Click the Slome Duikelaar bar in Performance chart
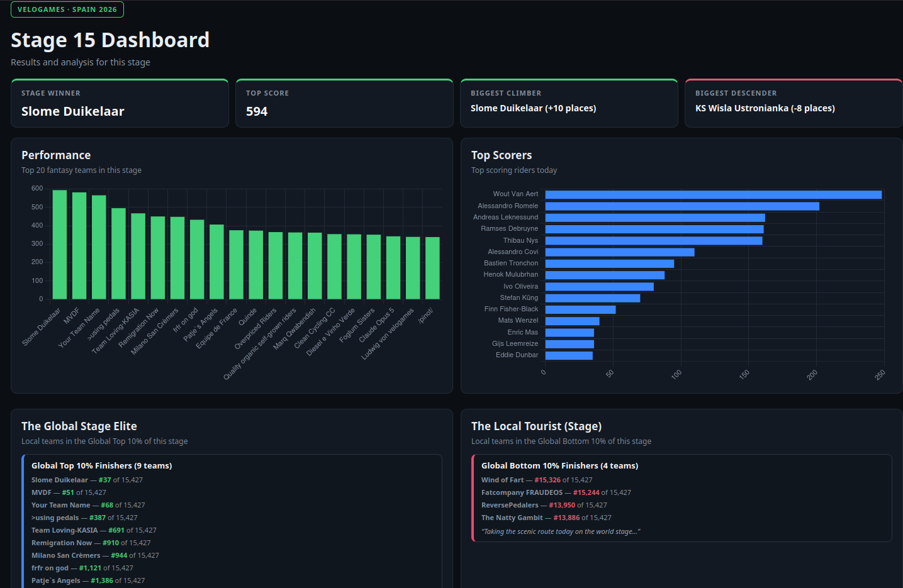This screenshot has height=588, width=903. coord(60,245)
